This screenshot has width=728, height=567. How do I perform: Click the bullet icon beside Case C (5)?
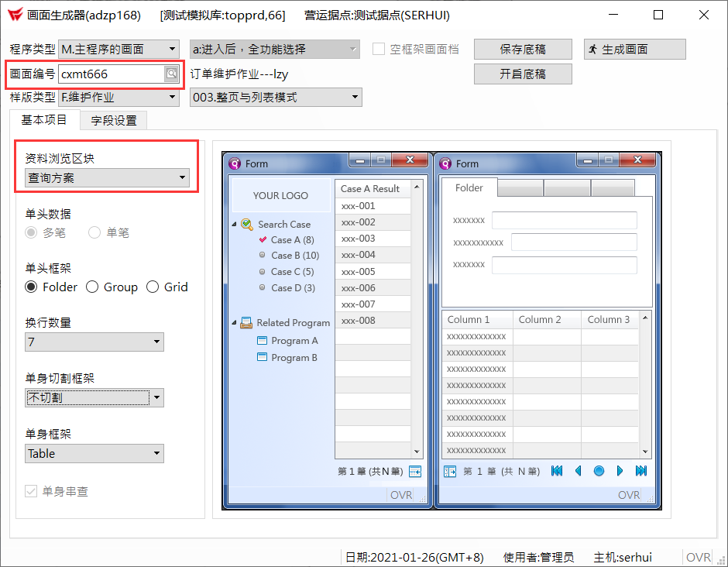[x=263, y=272]
